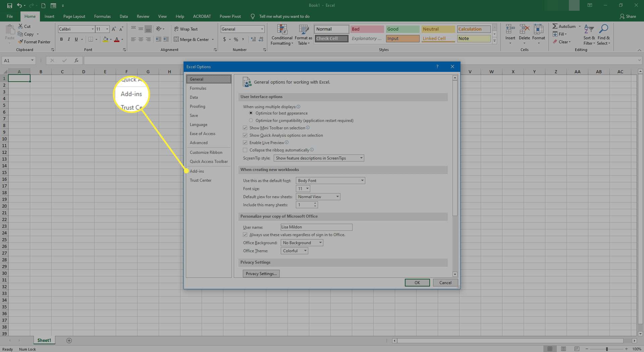Click the Format as Table icon

tap(304, 30)
